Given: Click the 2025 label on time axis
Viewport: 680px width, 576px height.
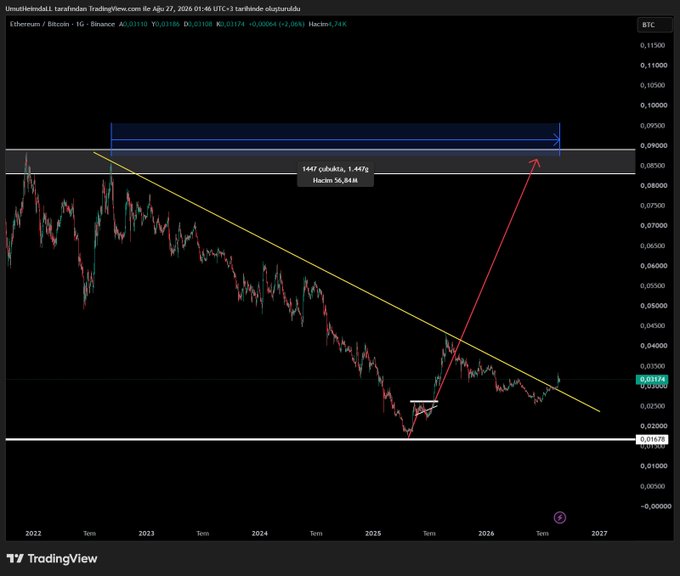Looking at the screenshot, I should coord(373,533).
